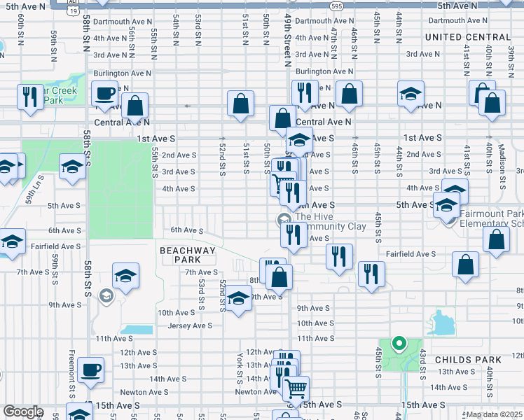The width and height of the screenshot is (524, 420).
Task: Open the restaurant marker beside Bear Creek Park
Action: tap(29, 96)
